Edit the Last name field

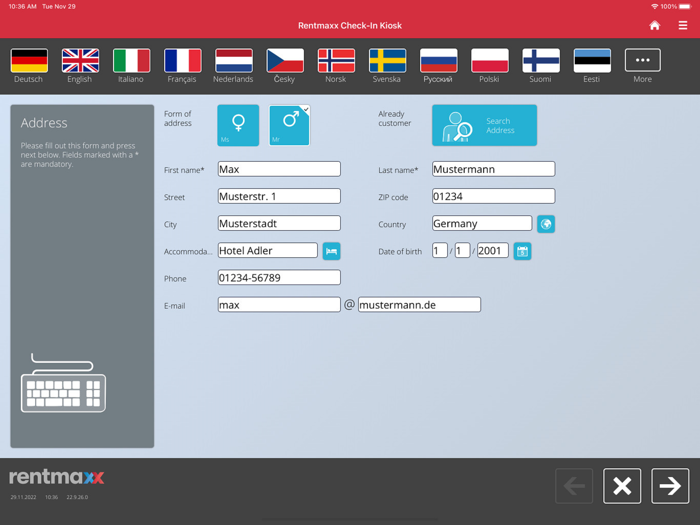(493, 169)
